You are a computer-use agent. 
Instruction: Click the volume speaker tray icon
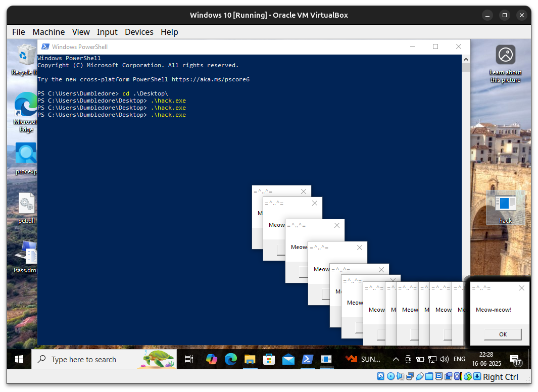point(445,359)
